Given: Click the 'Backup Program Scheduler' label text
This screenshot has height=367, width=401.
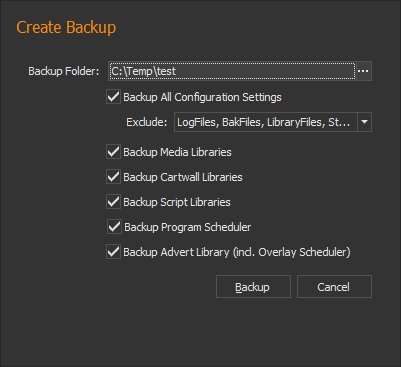Looking at the screenshot, I should pos(188,227).
